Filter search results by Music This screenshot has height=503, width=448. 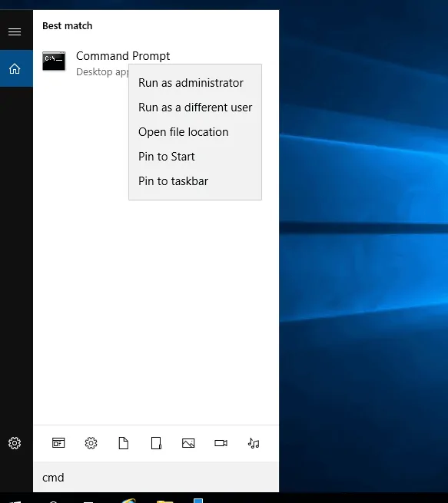[x=254, y=443]
